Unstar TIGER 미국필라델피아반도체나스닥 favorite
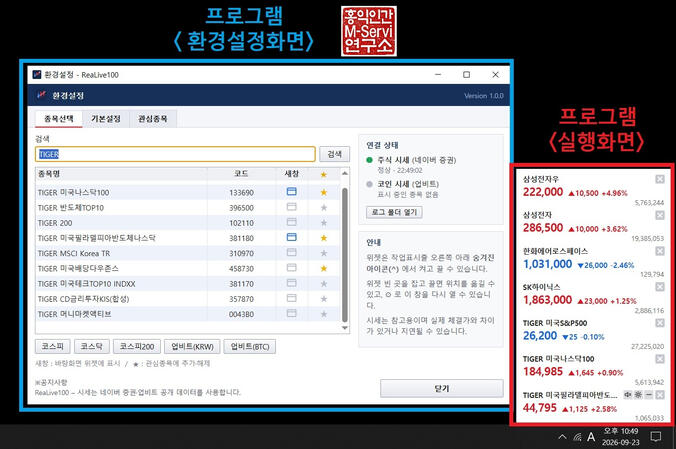This screenshot has width=676, height=449. coord(324,238)
